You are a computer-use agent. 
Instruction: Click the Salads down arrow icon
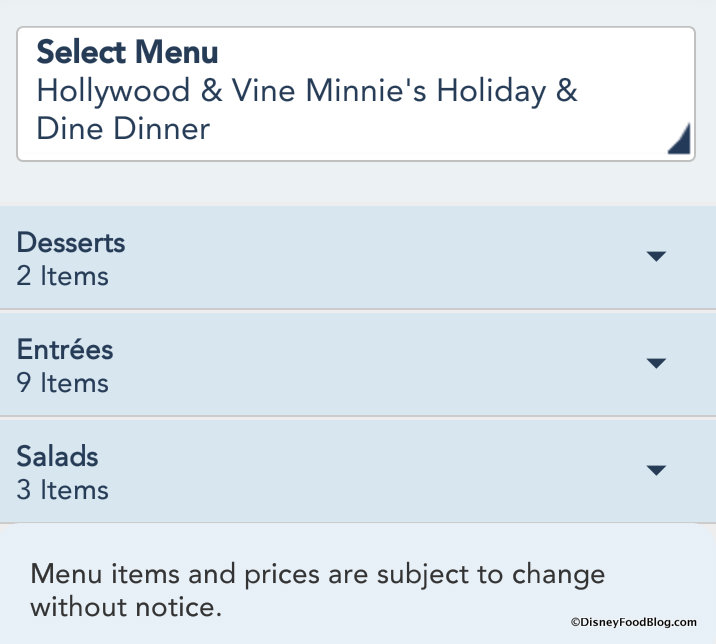pos(656,470)
